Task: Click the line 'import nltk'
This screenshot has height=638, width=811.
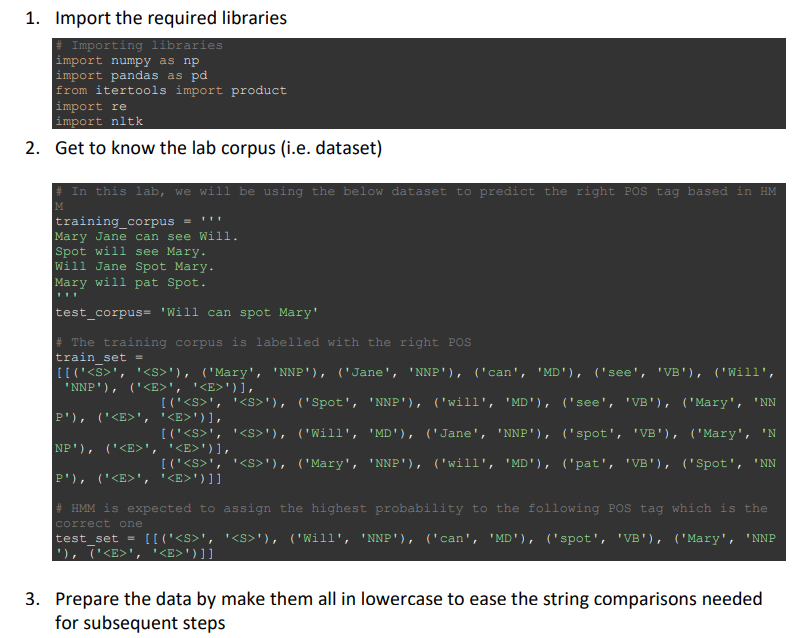Action: click(99, 121)
